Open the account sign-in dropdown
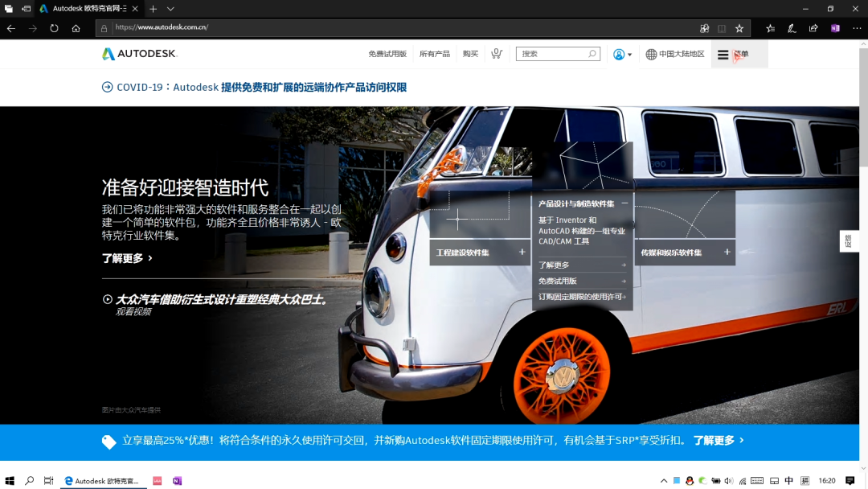Image resolution: width=868 pixels, height=489 pixels. [622, 54]
